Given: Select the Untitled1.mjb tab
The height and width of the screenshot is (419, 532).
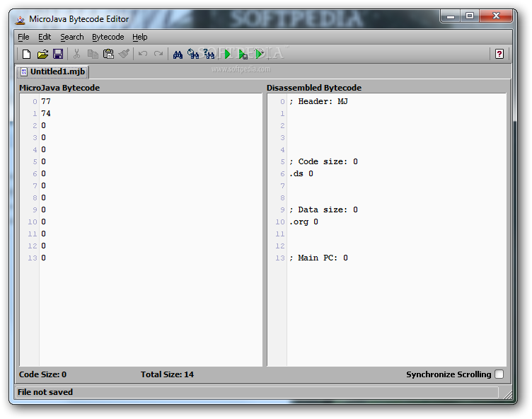Looking at the screenshot, I should (x=53, y=71).
